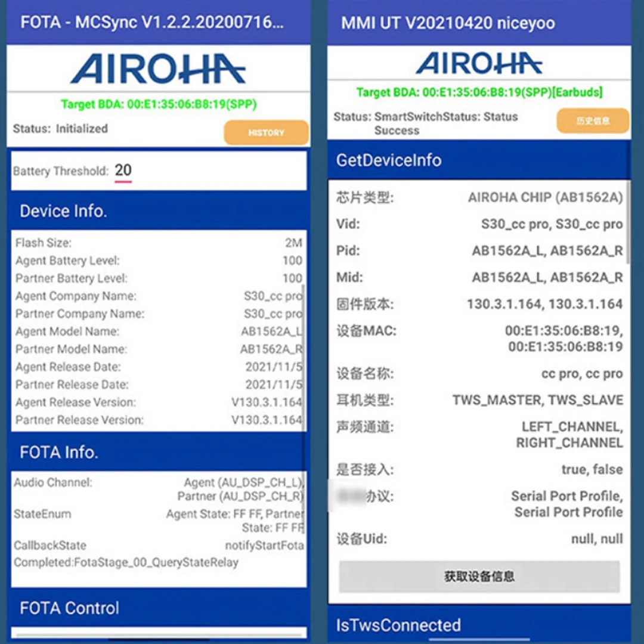
Task: Select the Mid: AB1562A_L row
Action: (479, 277)
